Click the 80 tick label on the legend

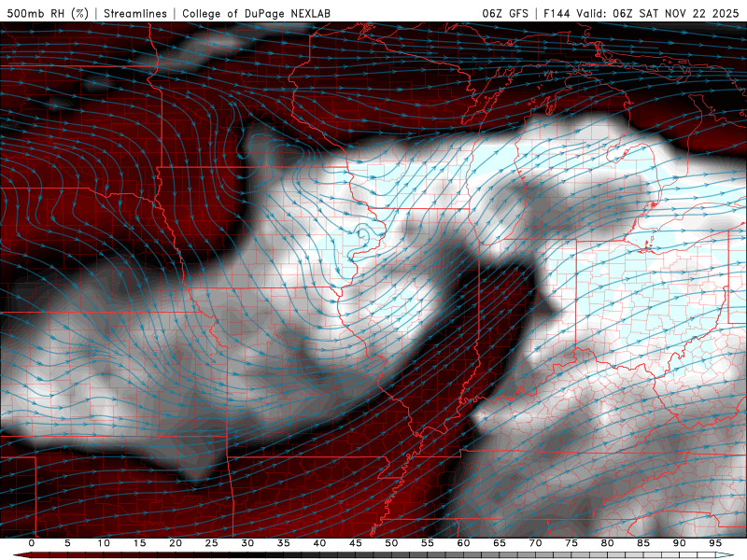click(x=608, y=543)
